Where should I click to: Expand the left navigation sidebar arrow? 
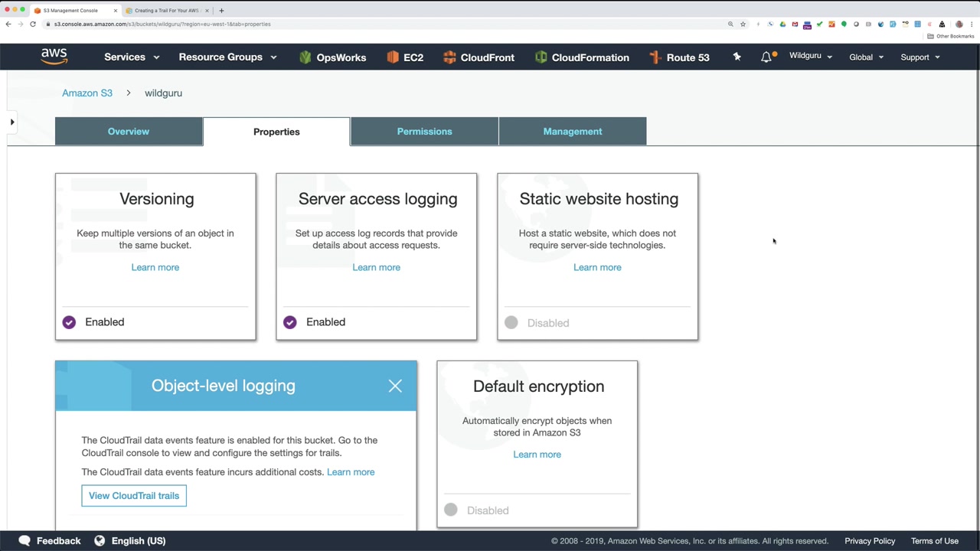[x=12, y=122]
